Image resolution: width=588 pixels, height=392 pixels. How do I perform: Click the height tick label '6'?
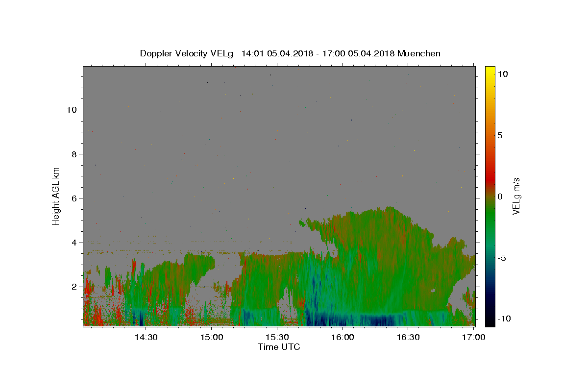tap(74, 198)
